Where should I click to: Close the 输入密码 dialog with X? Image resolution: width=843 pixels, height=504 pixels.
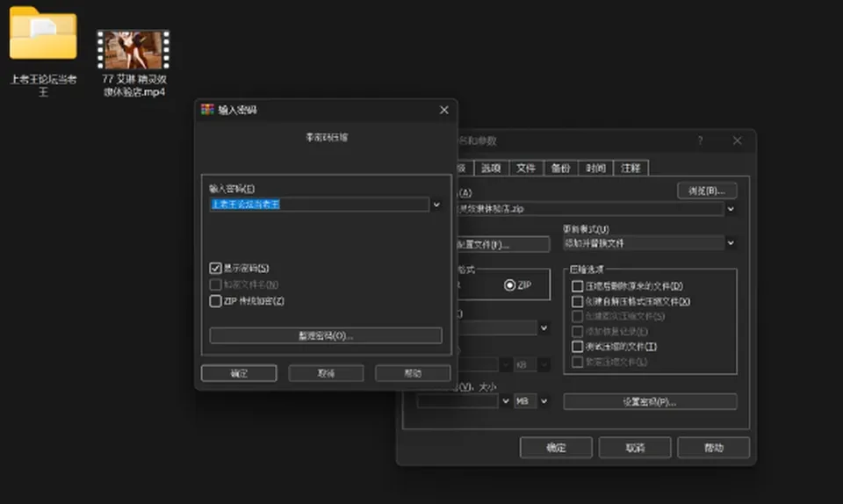[x=443, y=110]
